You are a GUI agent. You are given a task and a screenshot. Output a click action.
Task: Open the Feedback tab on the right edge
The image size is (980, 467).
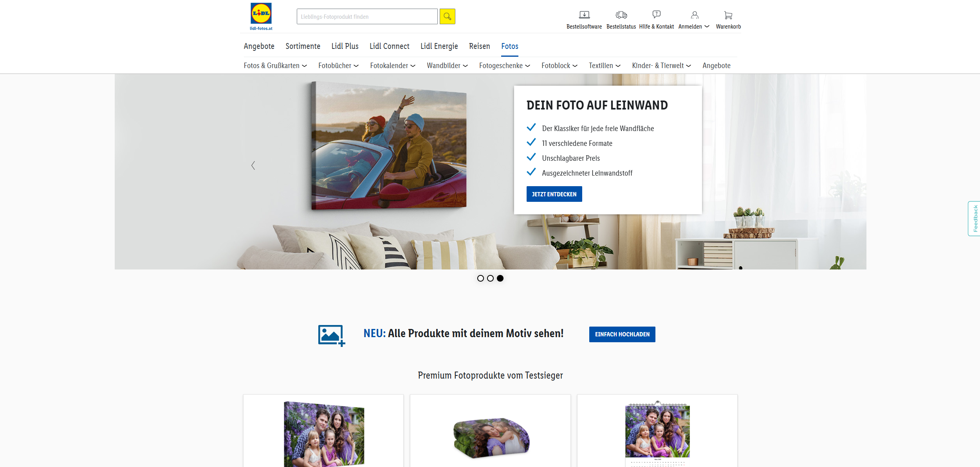(975, 218)
